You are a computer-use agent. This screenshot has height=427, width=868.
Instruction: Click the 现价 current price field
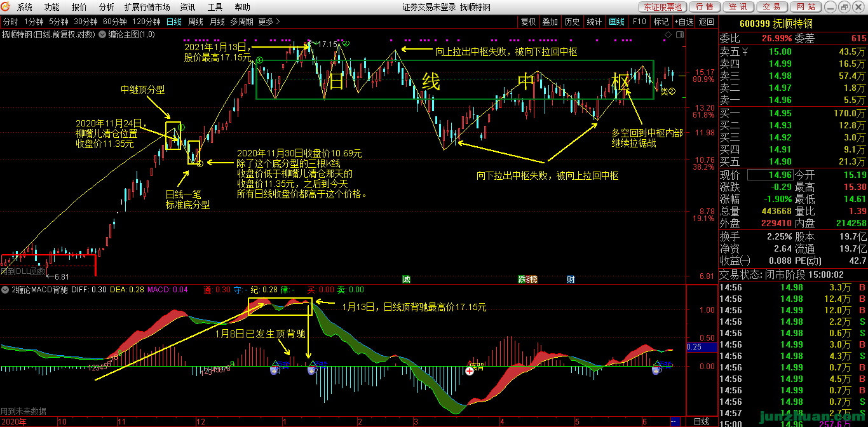click(x=770, y=175)
